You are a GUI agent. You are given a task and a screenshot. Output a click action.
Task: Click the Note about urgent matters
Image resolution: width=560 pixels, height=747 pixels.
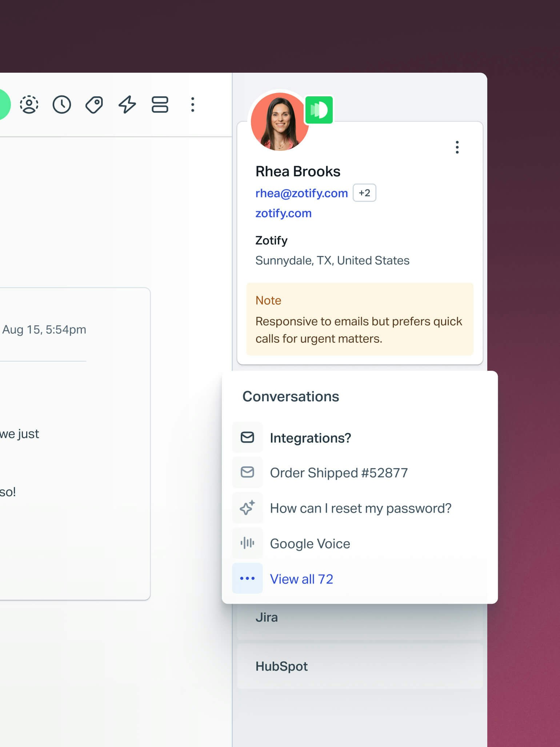coord(359,319)
